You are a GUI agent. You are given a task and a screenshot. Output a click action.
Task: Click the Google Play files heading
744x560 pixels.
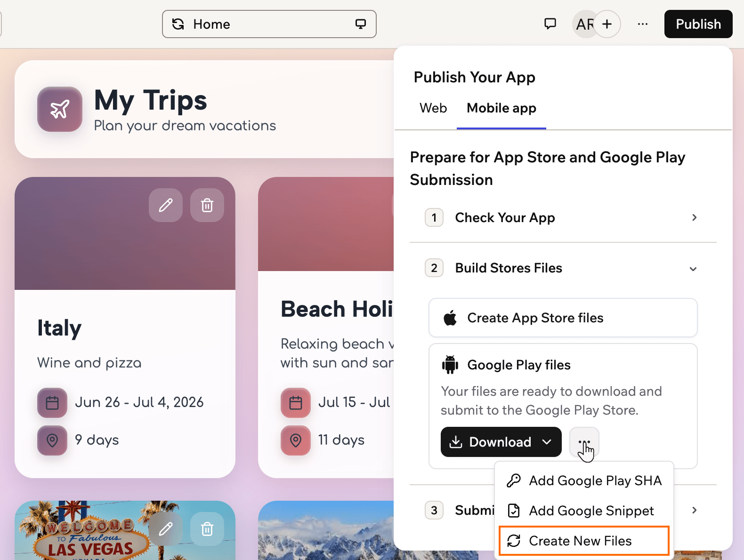click(x=519, y=365)
